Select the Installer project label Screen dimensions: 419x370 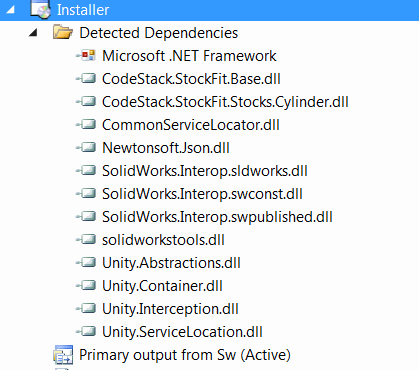click(x=83, y=10)
